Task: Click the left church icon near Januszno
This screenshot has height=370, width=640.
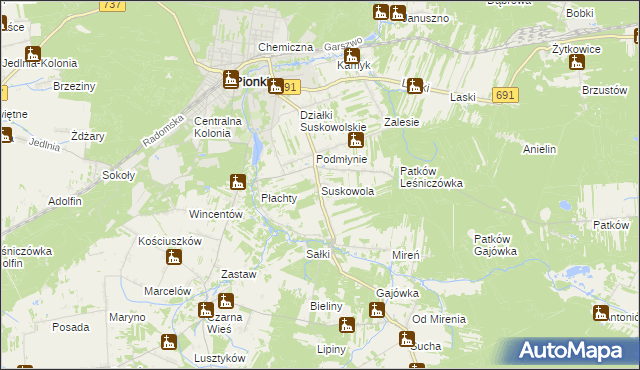Action: (380, 12)
